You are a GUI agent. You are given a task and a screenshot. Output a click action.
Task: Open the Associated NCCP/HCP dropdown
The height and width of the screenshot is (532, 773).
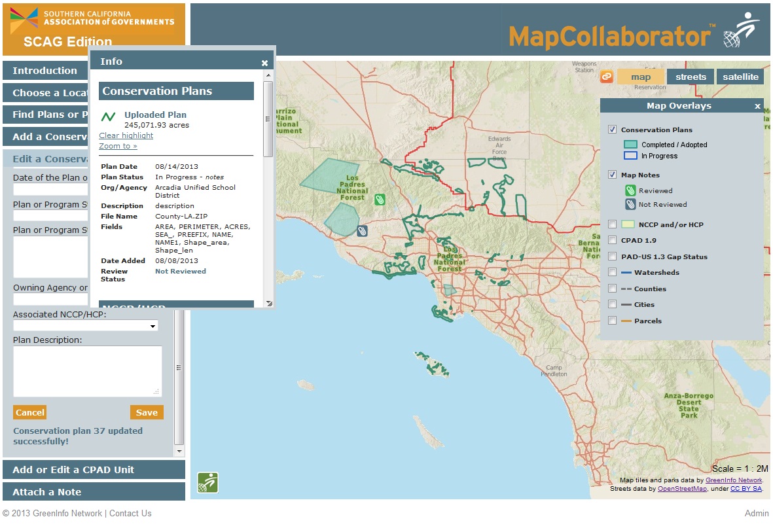85,326
